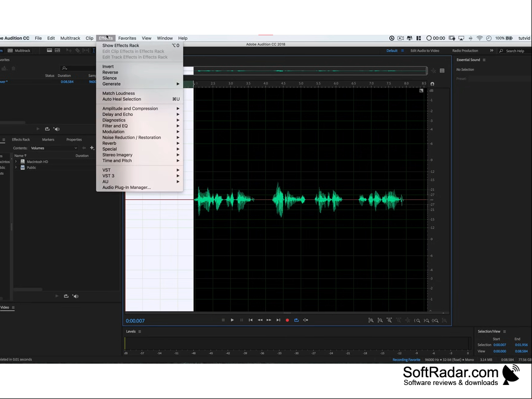Toggle spectral frequency display icon in toolbar
532x399 pixels.
tap(49, 50)
